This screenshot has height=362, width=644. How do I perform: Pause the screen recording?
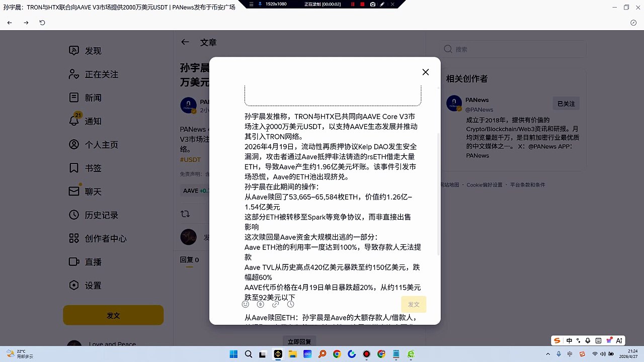tap(353, 4)
